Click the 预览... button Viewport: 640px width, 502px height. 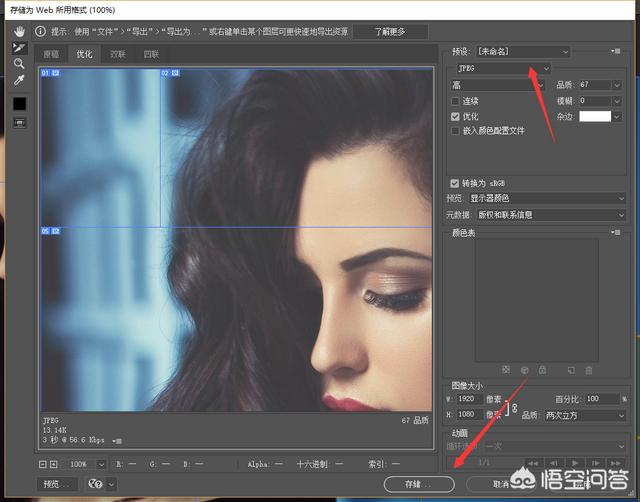pyautogui.click(x=55, y=484)
